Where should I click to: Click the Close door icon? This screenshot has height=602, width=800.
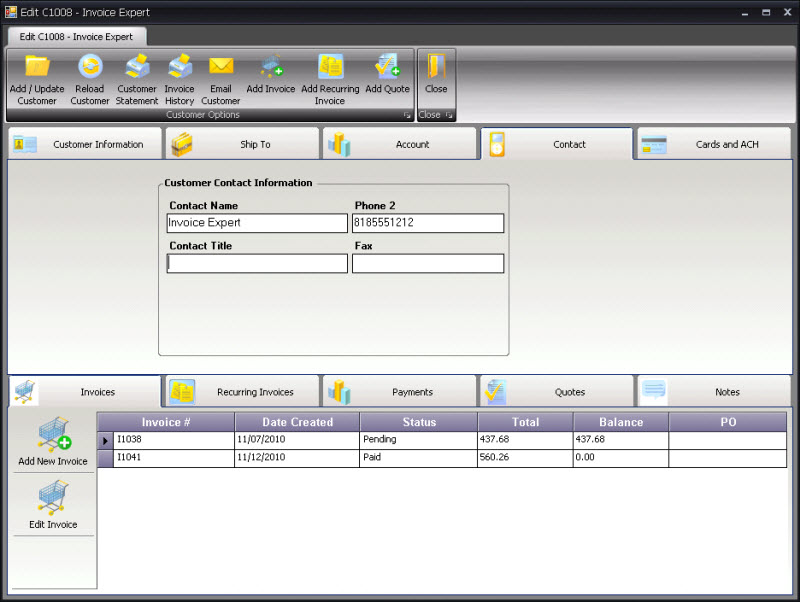pos(436,66)
